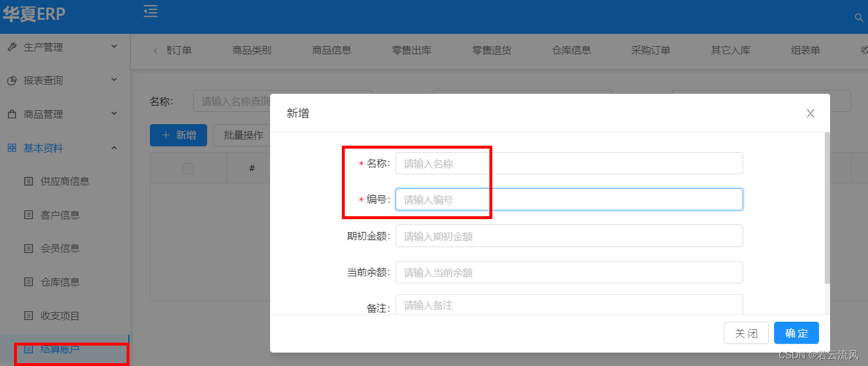Click the grid icon beside 基本资料
Viewport: 868px width, 366px height.
point(12,148)
